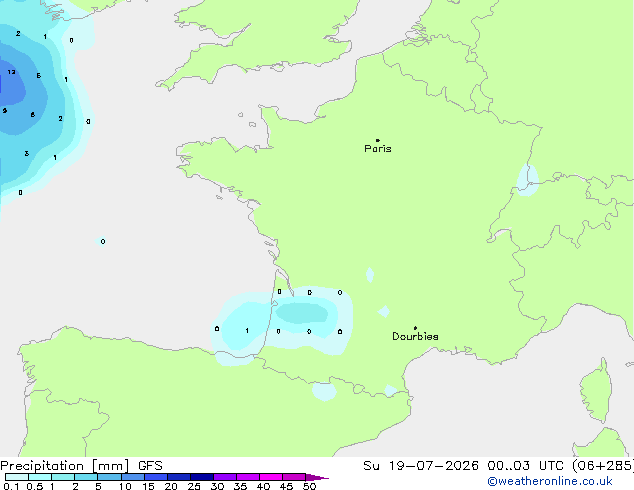
Task: Click the lone '0' value in the Bay of Biscay
Action: (x=103, y=241)
